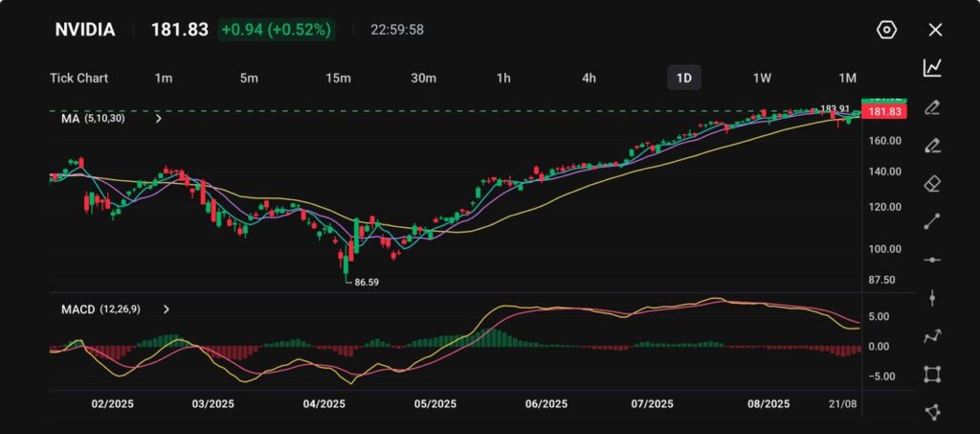
Task: Click the red 181.83 price label on axis
Action: [x=885, y=112]
